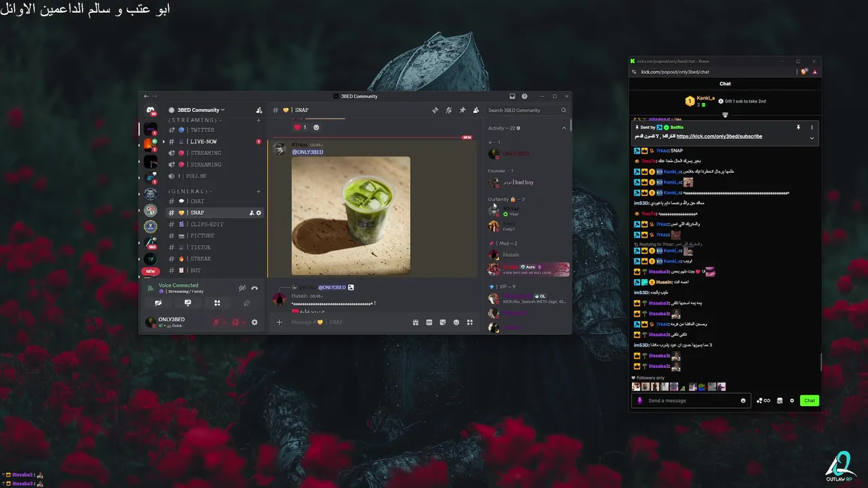The height and width of the screenshot is (488, 868).
Task: Collapse the GENERAL channel category
Action: 189,191
